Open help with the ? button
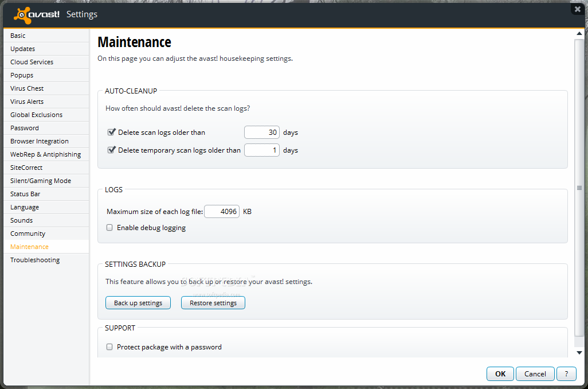This screenshot has height=389, width=588. (x=566, y=374)
